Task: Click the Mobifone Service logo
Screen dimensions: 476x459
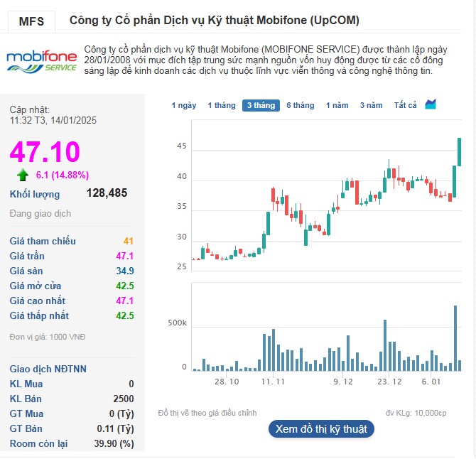Action: point(40,60)
